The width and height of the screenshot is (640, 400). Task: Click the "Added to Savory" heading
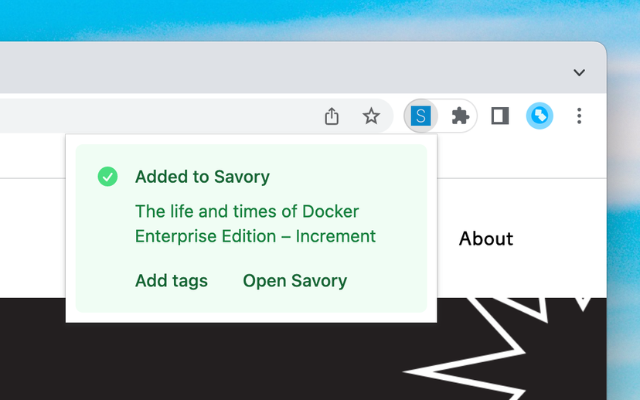203,177
